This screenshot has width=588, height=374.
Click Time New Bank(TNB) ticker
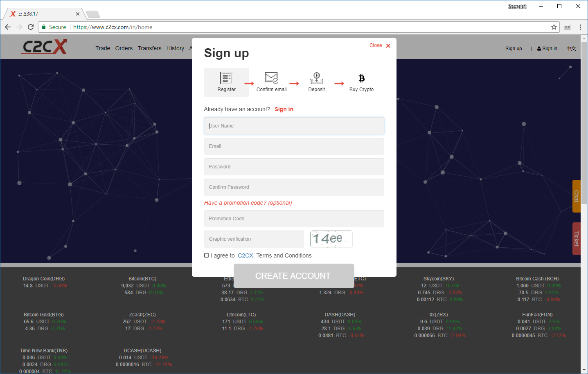coord(44,351)
